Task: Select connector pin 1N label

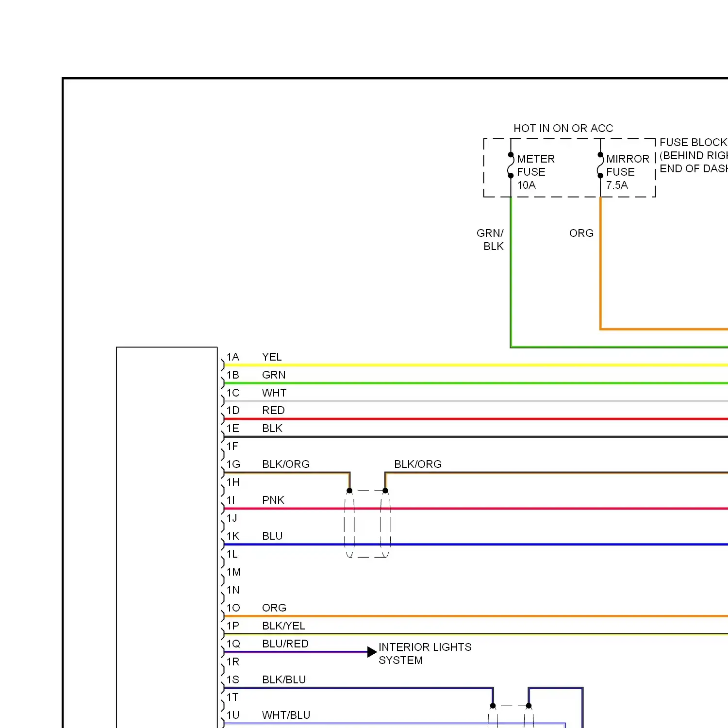Action: 233,590
